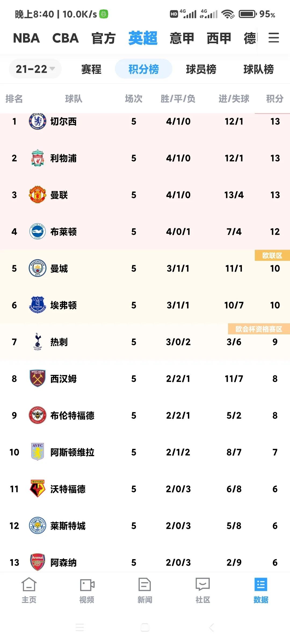Viewport: 290px width, 644px height.
Task: Select the 意甲 Serie A category
Action: [182, 38]
